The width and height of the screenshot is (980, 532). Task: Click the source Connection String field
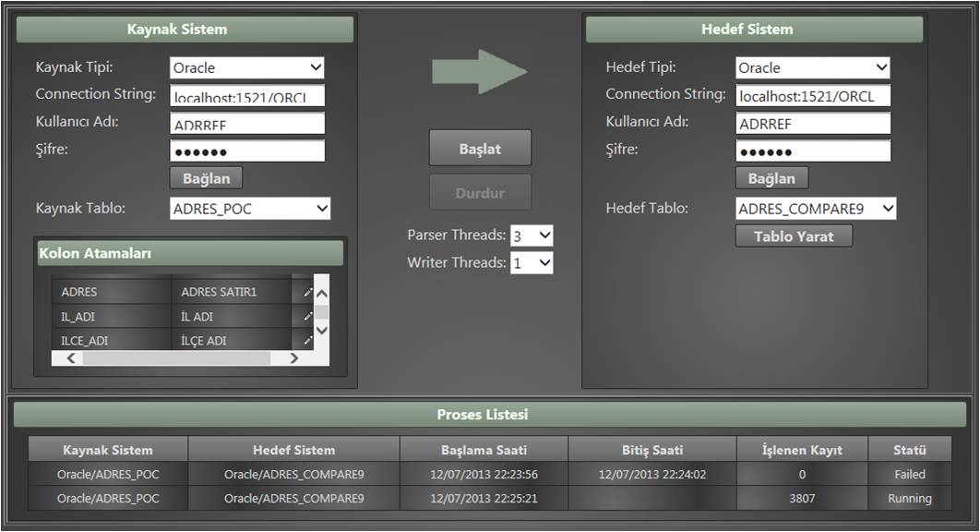pos(247,96)
